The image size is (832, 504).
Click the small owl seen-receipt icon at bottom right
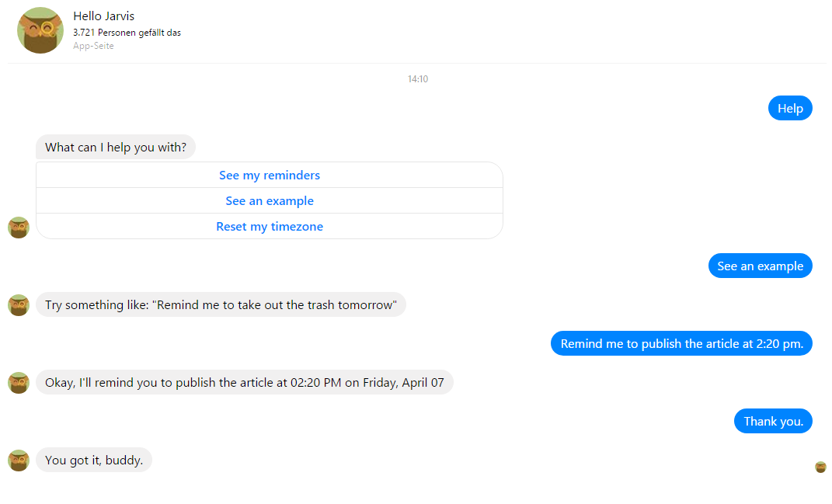point(820,467)
